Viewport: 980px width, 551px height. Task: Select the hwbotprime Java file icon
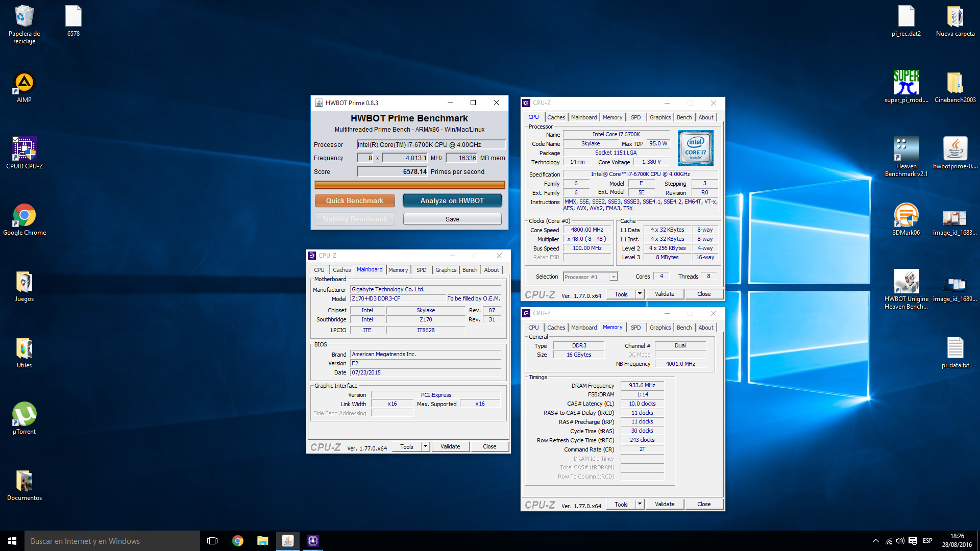tap(955, 153)
